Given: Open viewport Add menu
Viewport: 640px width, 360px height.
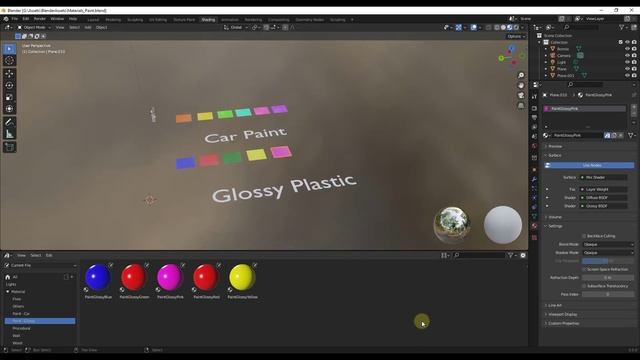Looking at the screenshot, I should coord(88,27).
